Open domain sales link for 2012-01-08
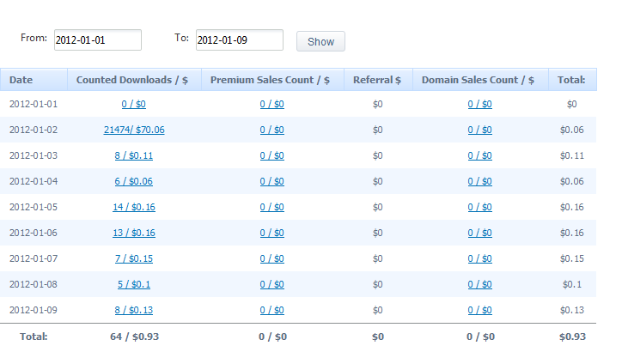Image resolution: width=622 pixels, height=364 pixels. [x=480, y=284]
